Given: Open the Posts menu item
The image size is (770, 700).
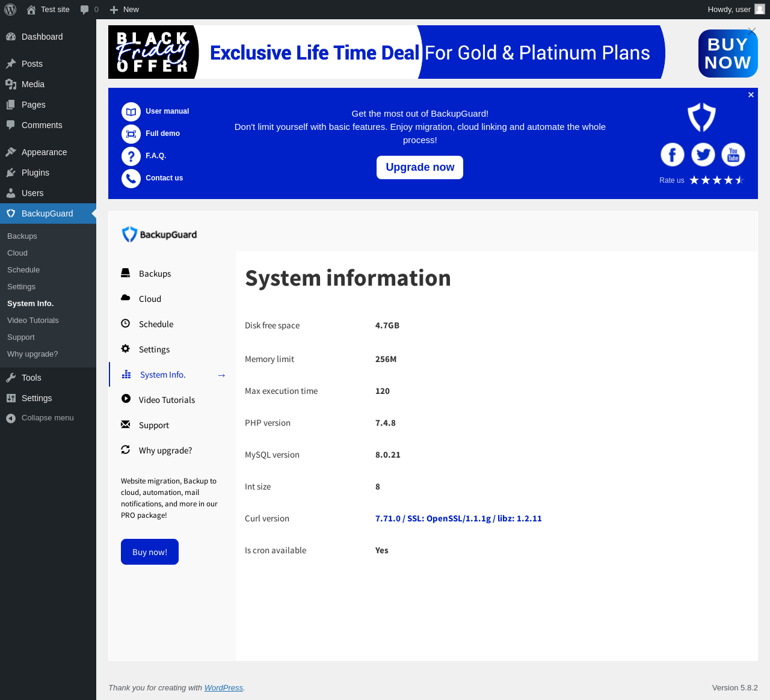Looking at the screenshot, I should click(48, 64).
